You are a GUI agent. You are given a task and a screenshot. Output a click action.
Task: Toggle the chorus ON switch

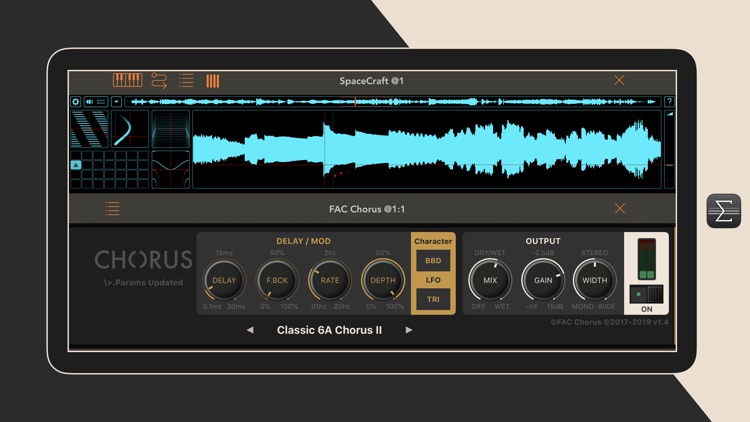[x=647, y=294]
